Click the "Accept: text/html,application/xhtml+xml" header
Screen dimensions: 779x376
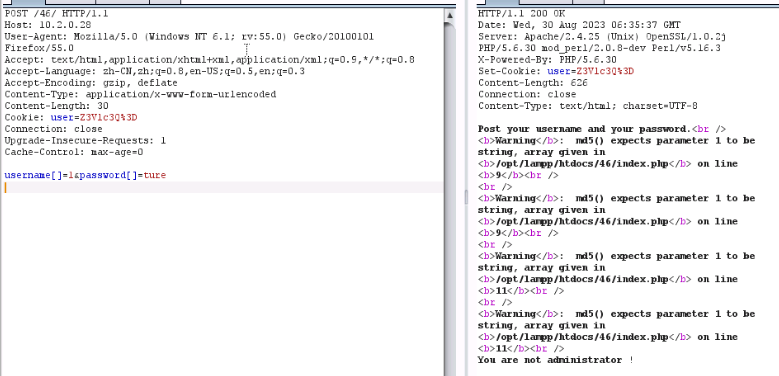click(209, 60)
